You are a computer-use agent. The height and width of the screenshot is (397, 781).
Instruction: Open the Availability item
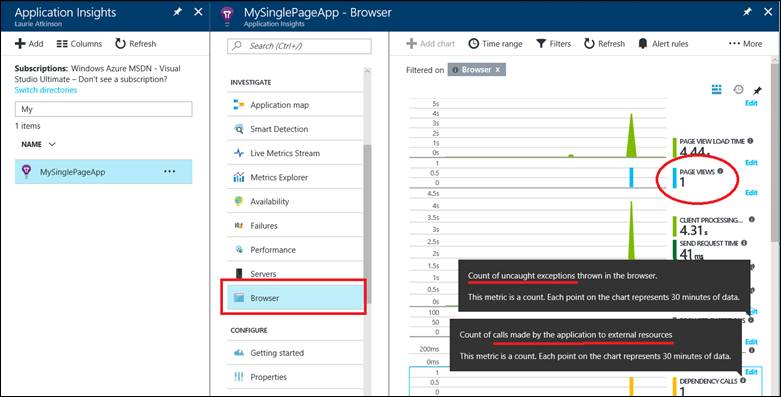point(295,201)
